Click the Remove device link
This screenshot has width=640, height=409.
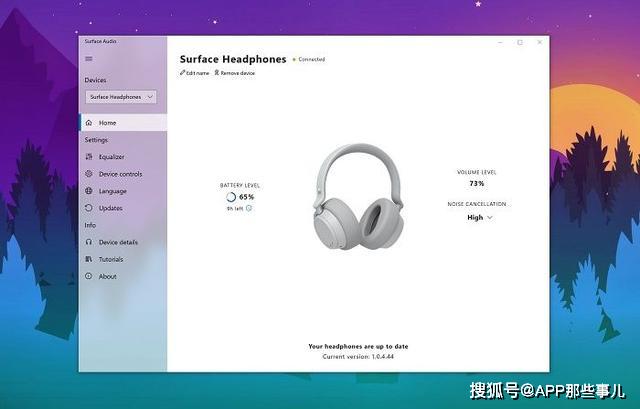[235, 73]
